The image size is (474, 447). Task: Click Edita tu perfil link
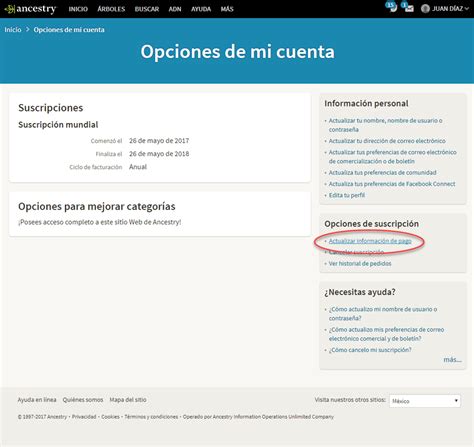click(x=347, y=195)
